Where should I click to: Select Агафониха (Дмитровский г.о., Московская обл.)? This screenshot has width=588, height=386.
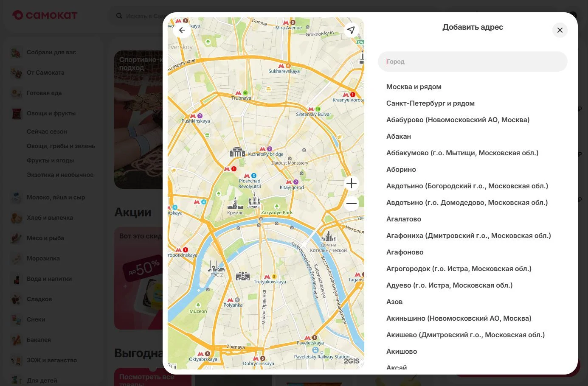click(x=469, y=235)
